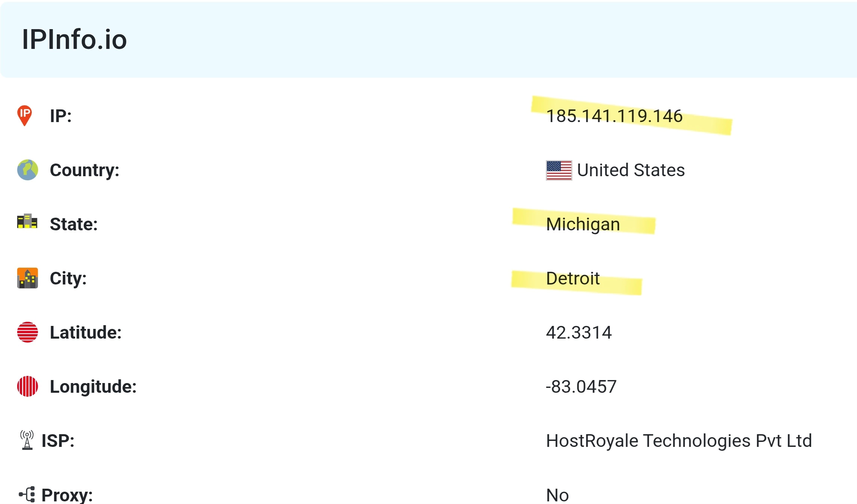Viewport: 857px width, 504px height.
Task: Click the vertical-striped Longitude icon
Action: 28,386
